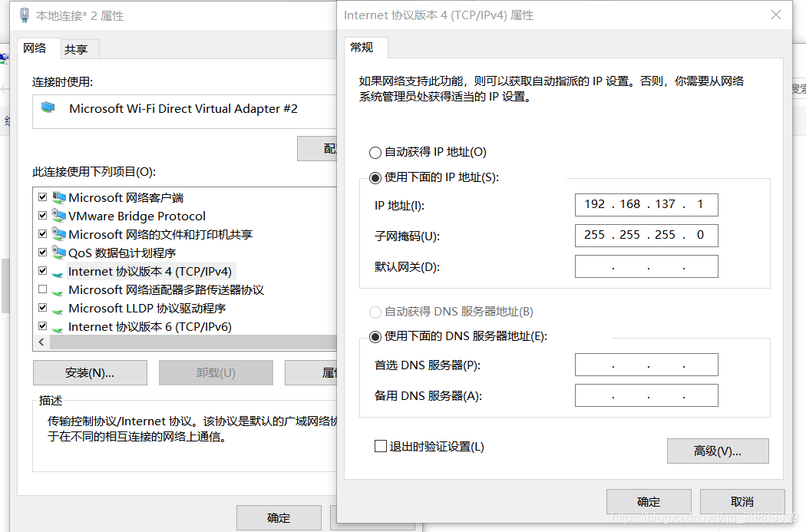Click 确定 in the 本地连接 properties window
The height and width of the screenshot is (532, 806).
tap(279, 517)
